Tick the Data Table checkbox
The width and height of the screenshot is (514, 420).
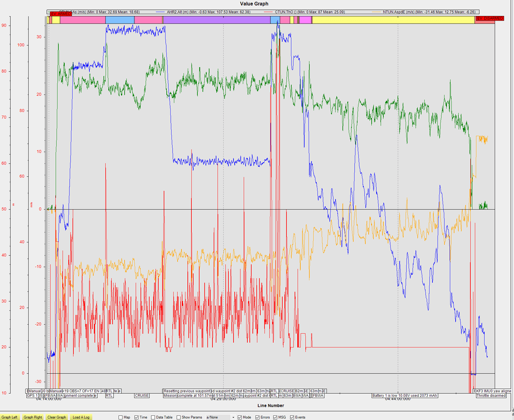(153, 417)
